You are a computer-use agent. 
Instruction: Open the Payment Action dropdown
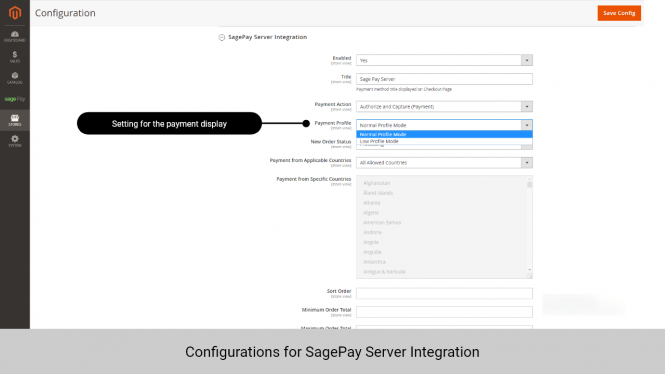(444, 106)
